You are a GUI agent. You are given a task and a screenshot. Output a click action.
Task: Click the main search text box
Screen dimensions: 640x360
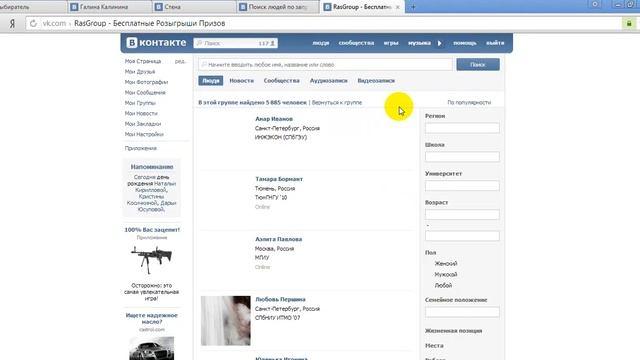point(325,64)
